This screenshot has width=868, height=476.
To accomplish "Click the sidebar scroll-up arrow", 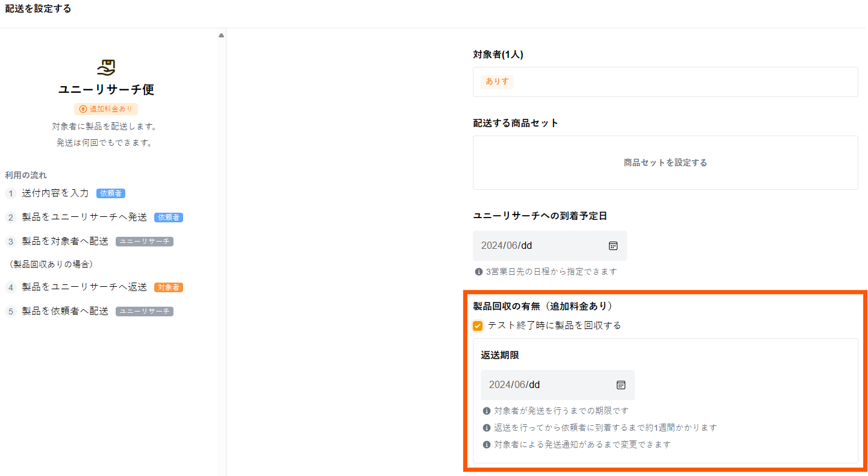I will [x=221, y=36].
